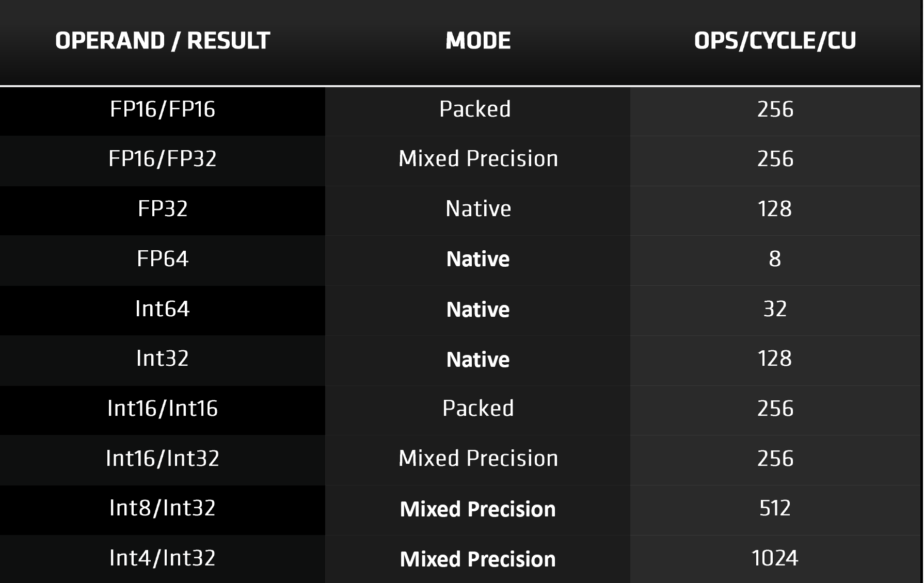The height and width of the screenshot is (583, 924).
Task: Click the Int16/Int16 operand cell
Action: 163,409
